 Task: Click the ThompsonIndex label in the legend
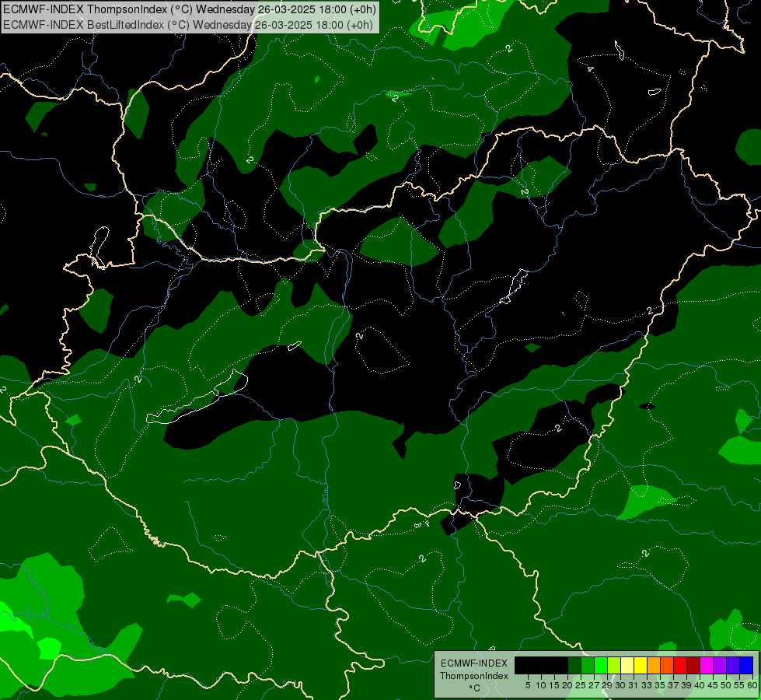click(474, 676)
